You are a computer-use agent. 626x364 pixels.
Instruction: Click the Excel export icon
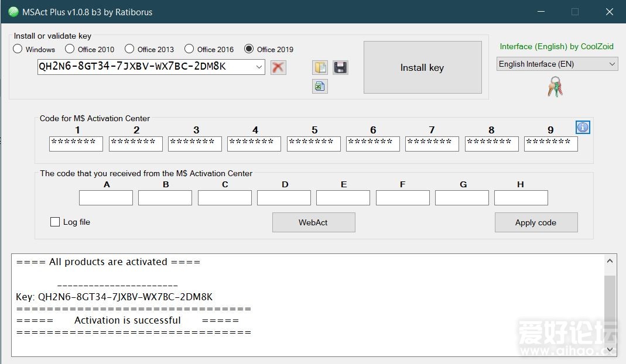tap(320, 87)
